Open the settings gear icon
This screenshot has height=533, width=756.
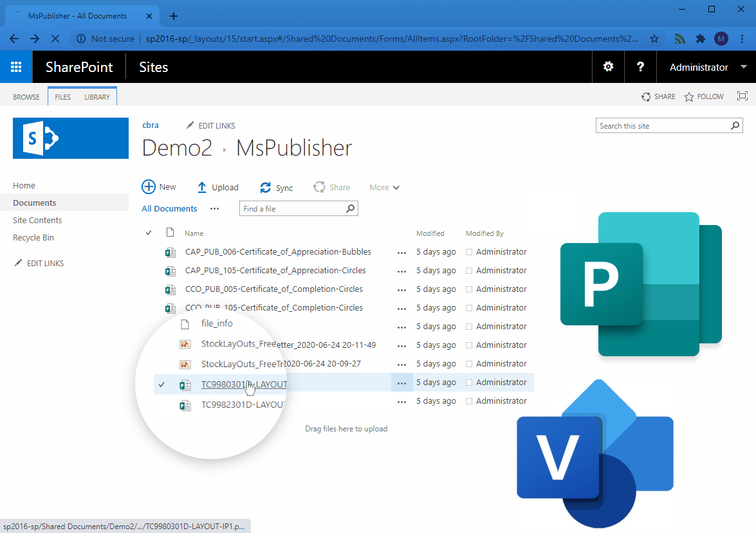pyautogui.click(x=608, y=67)
